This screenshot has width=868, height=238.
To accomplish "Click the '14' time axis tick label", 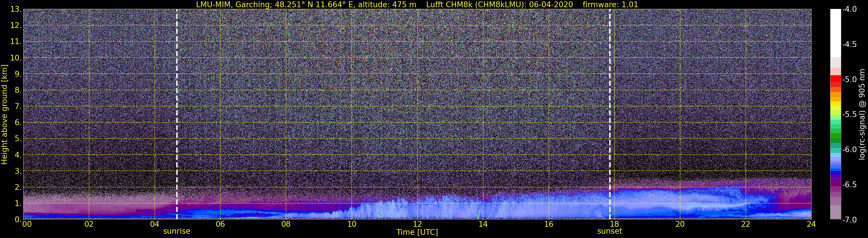I will coord(483,224).
